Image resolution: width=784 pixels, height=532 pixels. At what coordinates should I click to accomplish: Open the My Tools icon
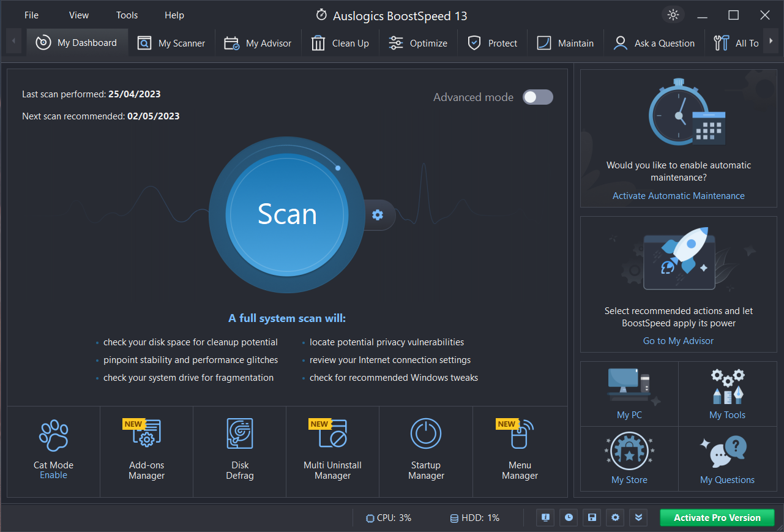tap(727, 387)
